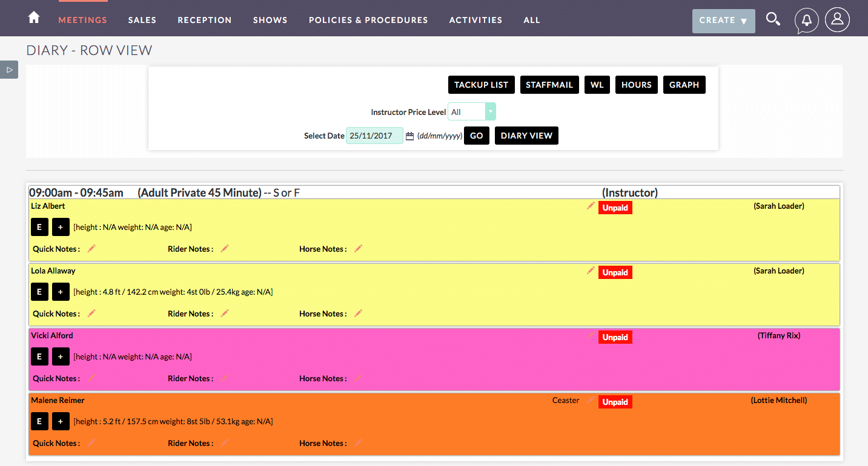Image resolution: width=868 pixels, height=466 pixels.
Task: Edit Liz Albert's Rider Notes pencil
Action: pos(225,249)
